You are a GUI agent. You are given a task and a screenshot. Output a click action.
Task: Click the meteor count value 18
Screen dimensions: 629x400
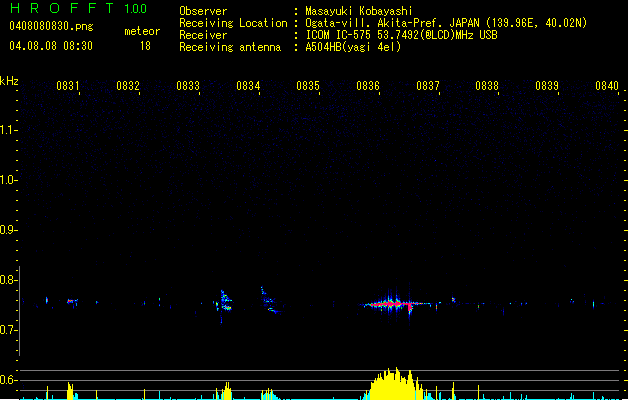point(145,46)
